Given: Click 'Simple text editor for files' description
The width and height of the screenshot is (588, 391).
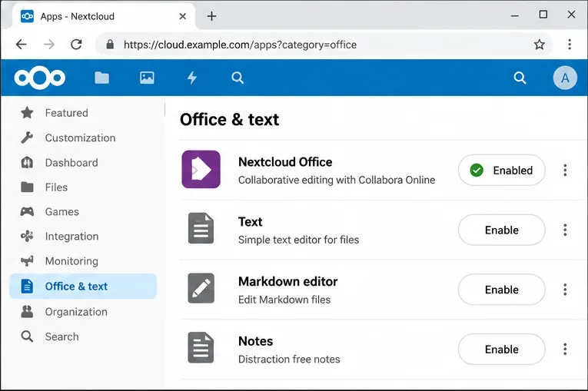Looking at the screenshot, I should [x=298, y=240].
